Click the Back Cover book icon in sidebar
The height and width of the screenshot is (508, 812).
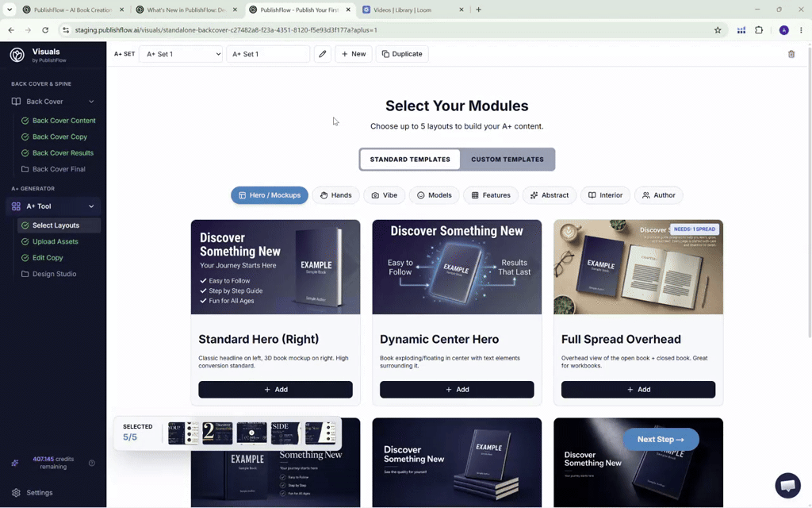coord(16,102)
